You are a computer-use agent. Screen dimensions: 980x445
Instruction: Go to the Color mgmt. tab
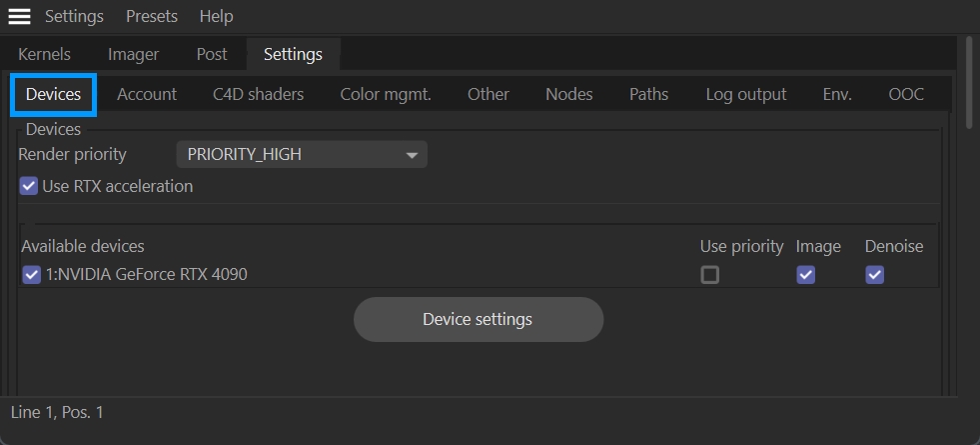tap(386, 94)
